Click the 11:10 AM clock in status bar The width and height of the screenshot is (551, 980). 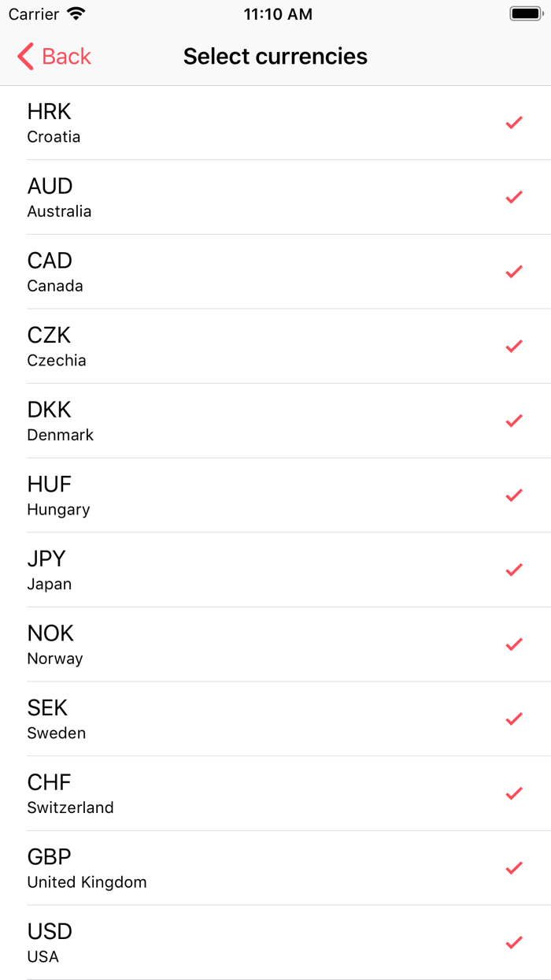click(x=278, y=13)
